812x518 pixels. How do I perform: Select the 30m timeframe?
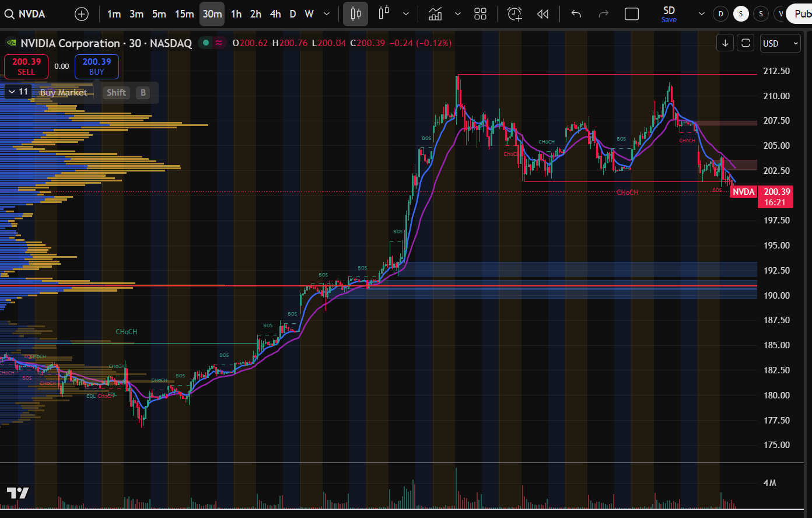pos(212,14)
